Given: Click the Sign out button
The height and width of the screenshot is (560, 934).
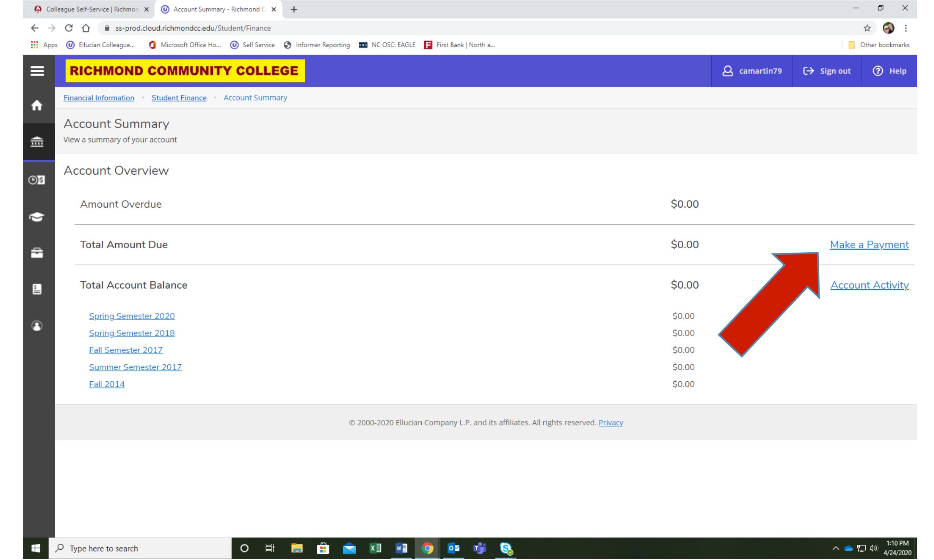Looking at the screenshot, I should click(x=827, y=71).
